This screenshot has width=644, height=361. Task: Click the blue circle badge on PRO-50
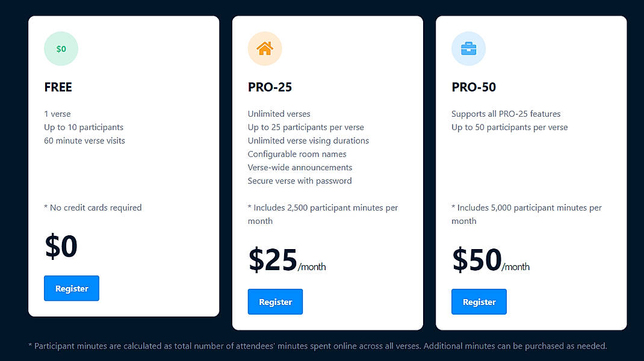pyautogui.click(x=468, y=49)
